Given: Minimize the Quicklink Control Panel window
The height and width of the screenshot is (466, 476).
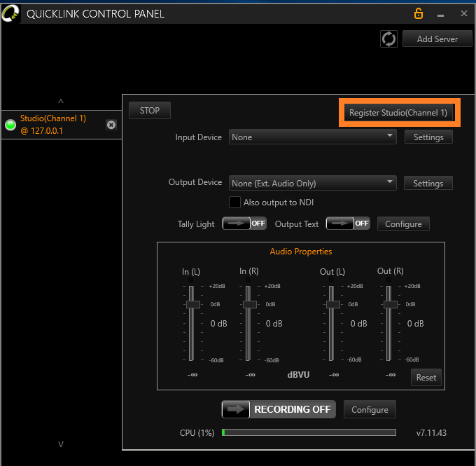Looking at the screenshot, I should click(440, 15).
